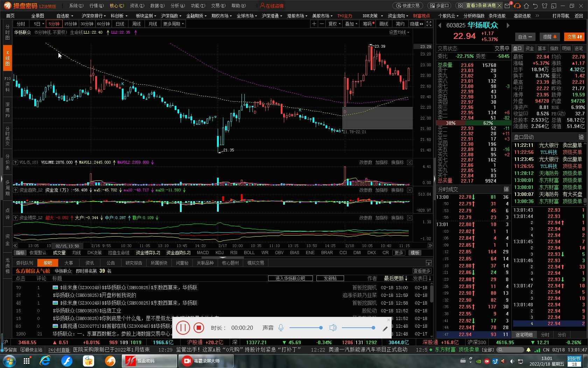Viewport: 588px width, 368px height.
Task: Click 查看更多 link in forum panel
Action: click(422, 271)
